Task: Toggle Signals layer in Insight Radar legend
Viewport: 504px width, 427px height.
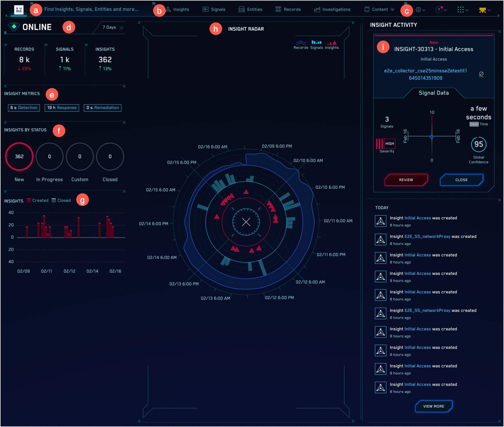Action: click(x=316, y=45)
